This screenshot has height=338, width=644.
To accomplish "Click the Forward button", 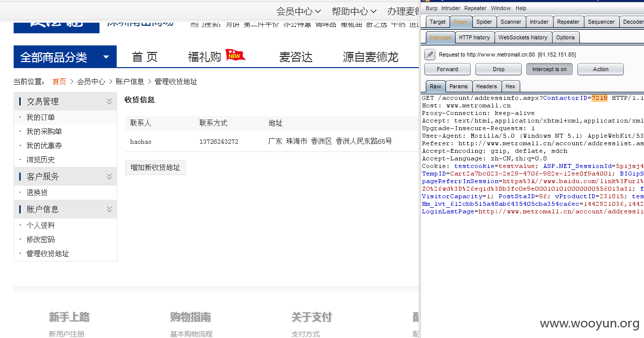I will (448, 69).
